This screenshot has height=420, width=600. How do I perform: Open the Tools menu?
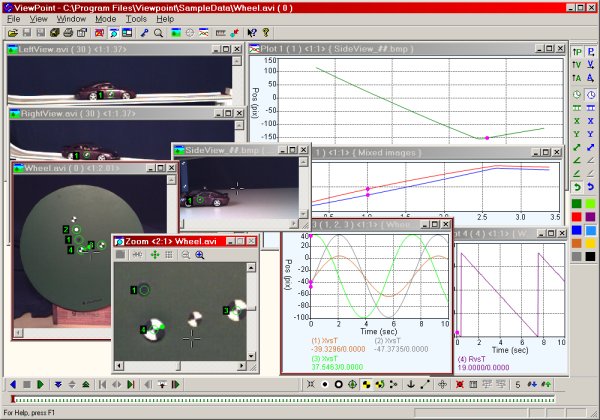pos(136,19)
